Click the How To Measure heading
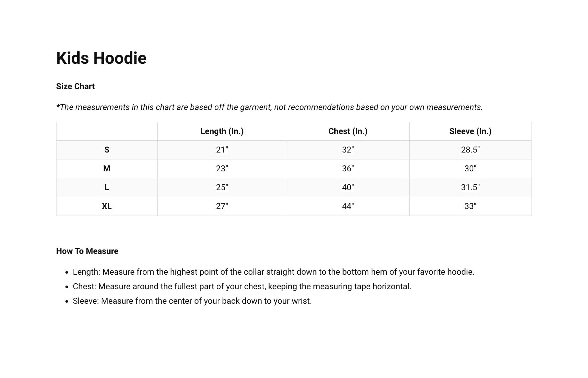This screenshot has width=588, height=378. 87,251
